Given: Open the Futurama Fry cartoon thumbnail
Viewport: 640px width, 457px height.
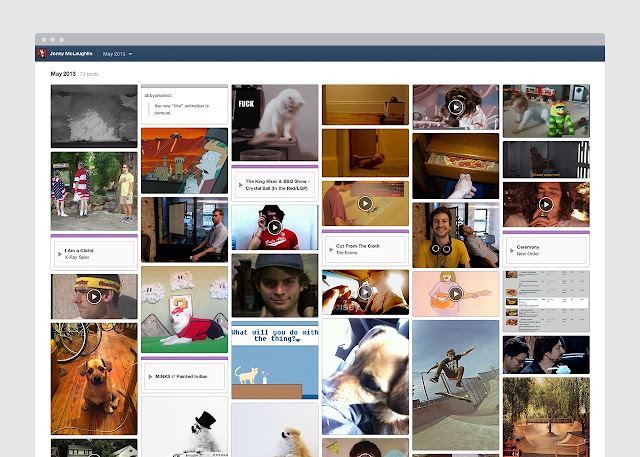Looking at the screenshot, I should point(184,161).
